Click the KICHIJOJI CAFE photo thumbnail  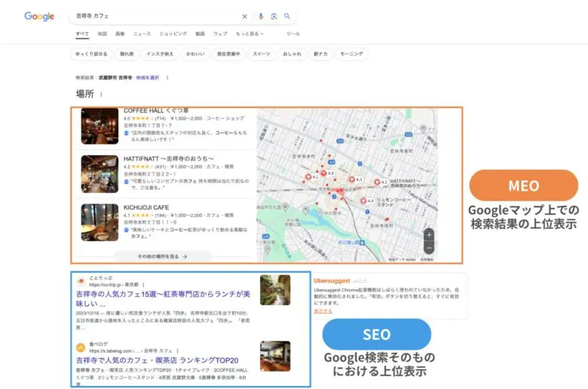pos(100,222)
